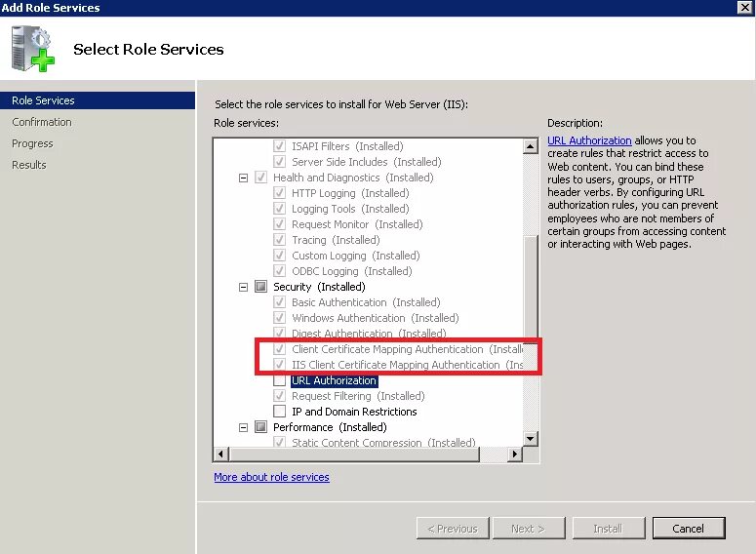The image size is (756, 554).
Task: Select Role Services wizard step
Action: click(x=98, y=100)
